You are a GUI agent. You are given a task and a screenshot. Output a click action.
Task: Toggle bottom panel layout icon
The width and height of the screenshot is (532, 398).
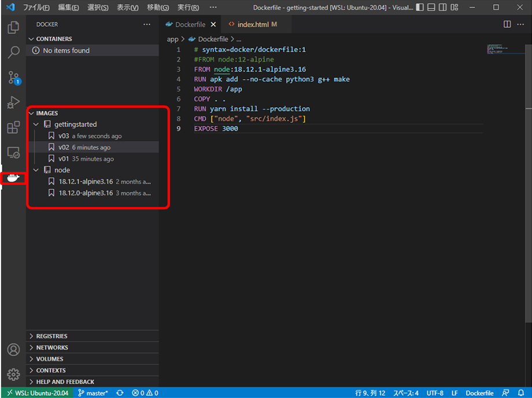tap(431, 7)
